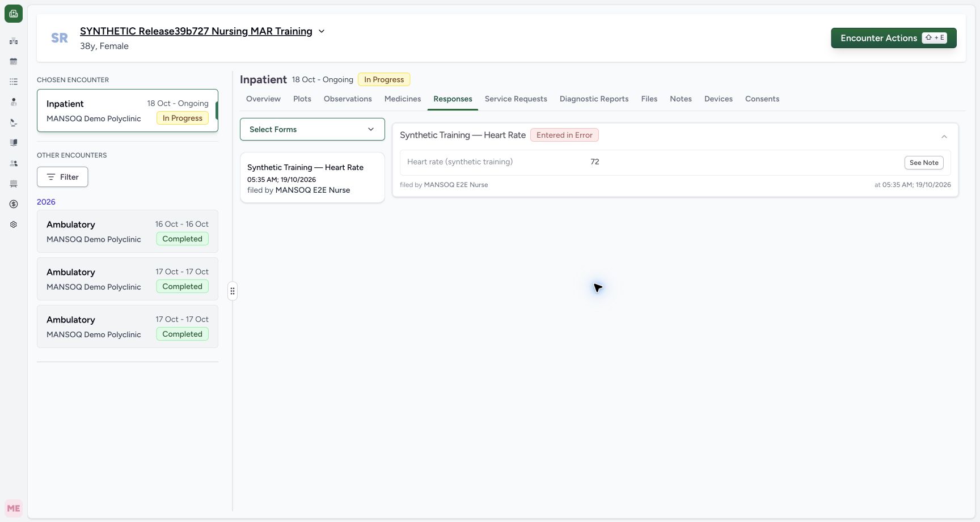Open the patient person sidebar icon
Image resolution: width=980 pixels, height=522 pixels.
[14, 102]
